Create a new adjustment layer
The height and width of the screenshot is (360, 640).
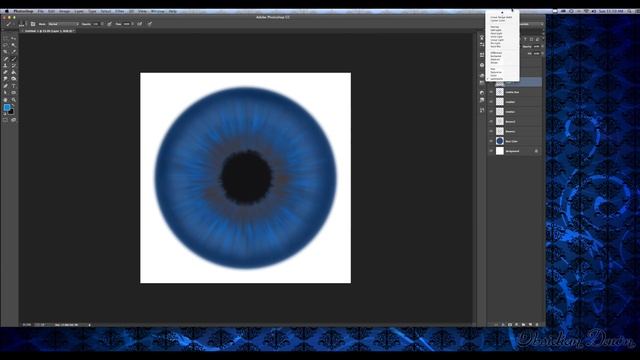(517, 324)
